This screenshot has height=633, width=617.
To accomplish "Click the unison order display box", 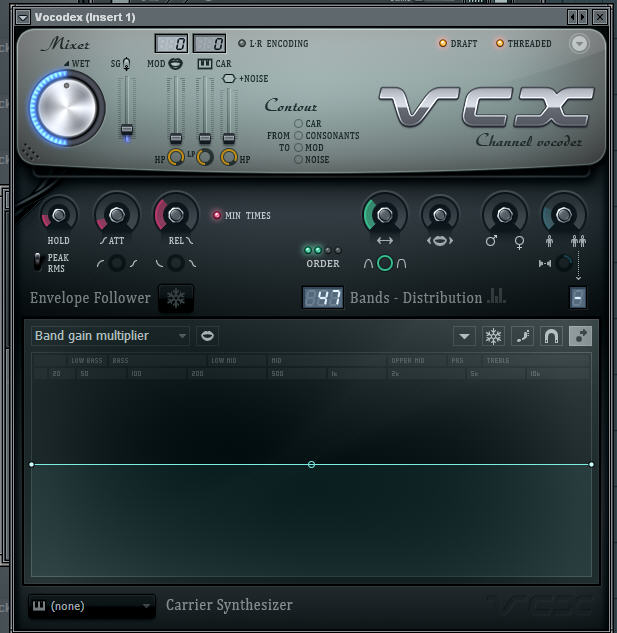I will 578,298.
